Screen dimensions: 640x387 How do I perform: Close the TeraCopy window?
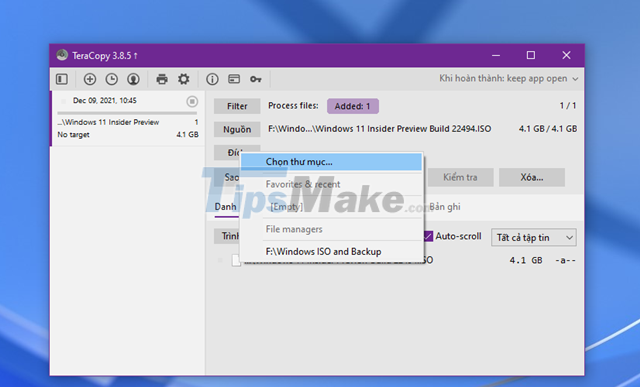pos(566,55)
